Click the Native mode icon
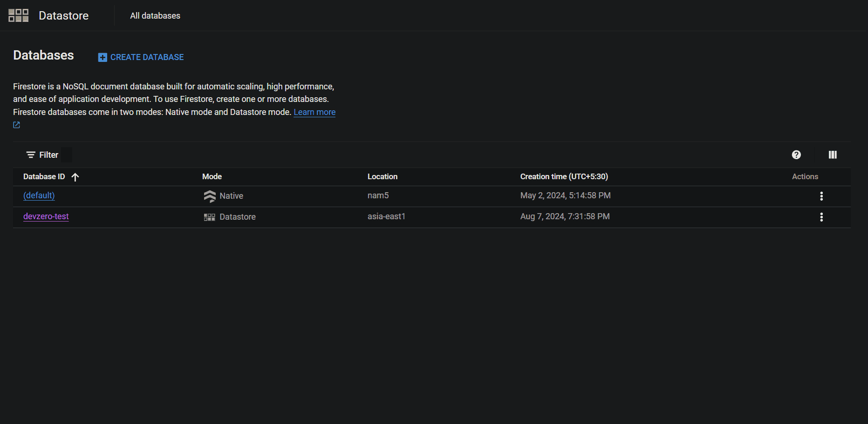The height and width of the screenshot is (424, 868). click(x=210, y=196)
